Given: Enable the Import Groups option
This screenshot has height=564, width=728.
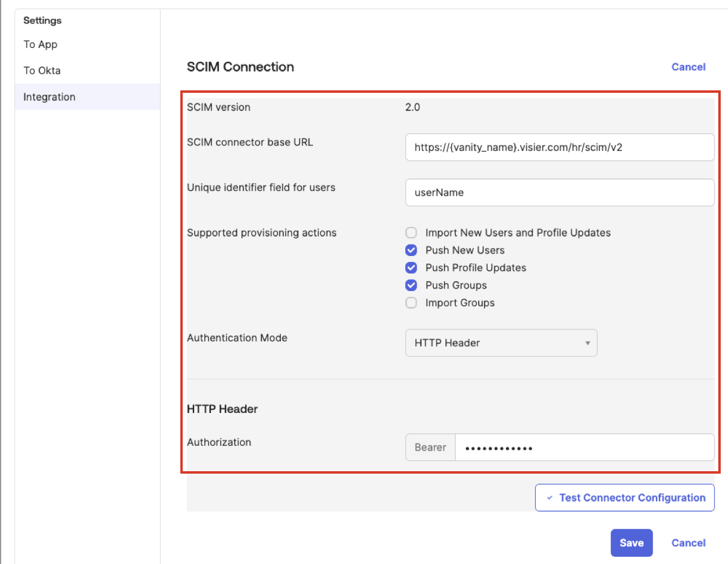Looking at the screenshot, I should click(411, 303).
